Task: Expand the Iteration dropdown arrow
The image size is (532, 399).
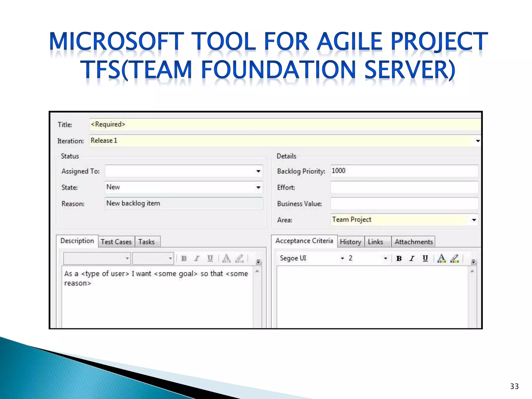Action: pyautogui.click(x=478, y=141)
